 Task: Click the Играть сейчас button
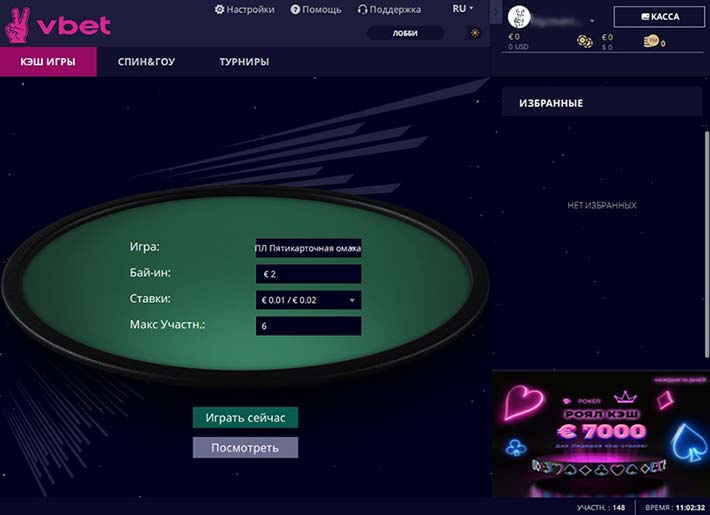coord(245,418)
